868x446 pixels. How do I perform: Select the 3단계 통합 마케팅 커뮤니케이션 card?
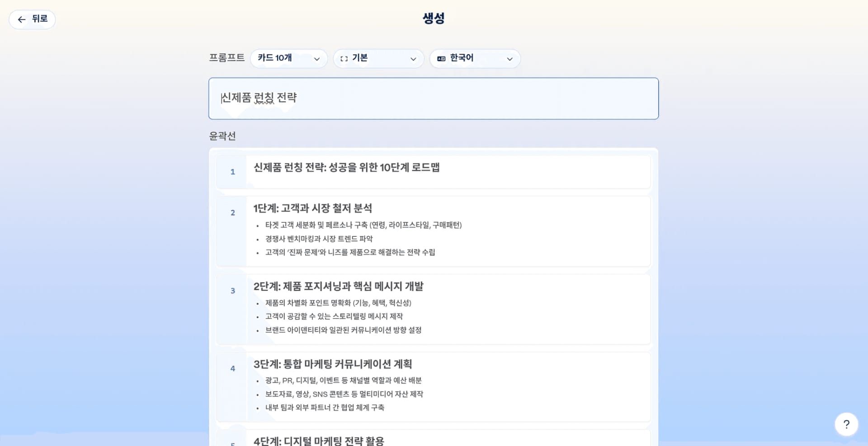click(433, 386)
